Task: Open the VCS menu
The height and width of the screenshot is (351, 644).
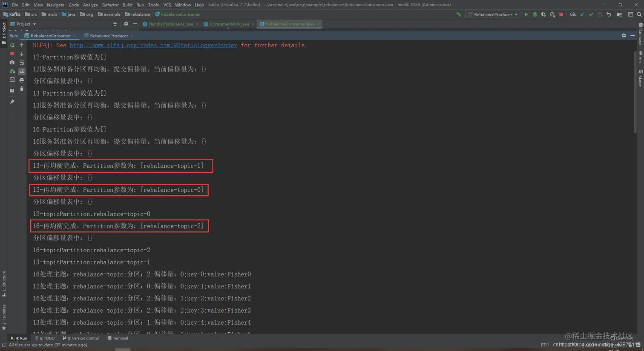Action: click(167, 5)
